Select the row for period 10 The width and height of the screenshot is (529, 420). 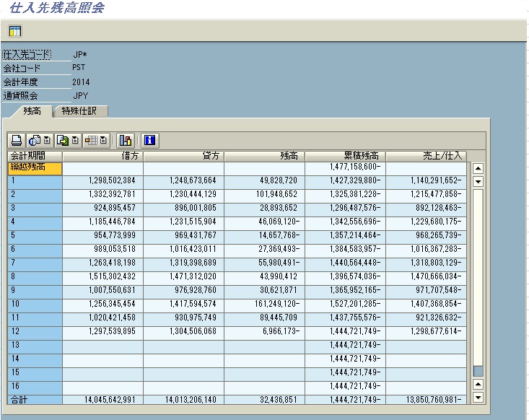pos(35,304)
